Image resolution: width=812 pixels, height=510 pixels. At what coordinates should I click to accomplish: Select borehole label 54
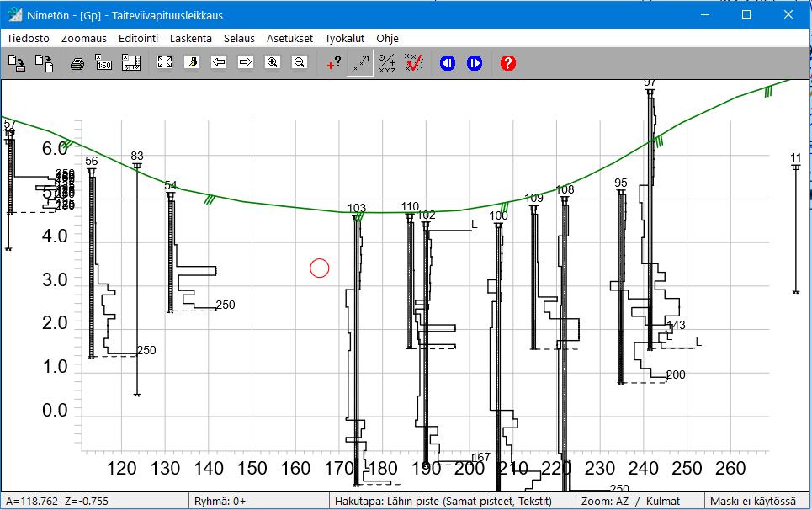coord(170,185)
